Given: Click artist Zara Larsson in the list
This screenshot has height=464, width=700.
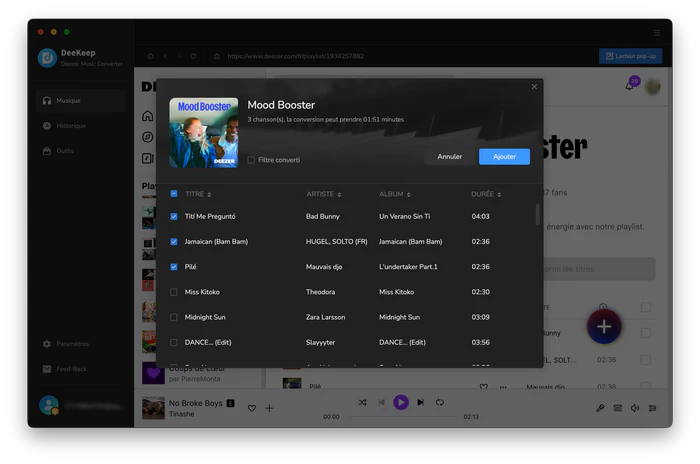Looking at the screenshot, I should click(325, 318).
